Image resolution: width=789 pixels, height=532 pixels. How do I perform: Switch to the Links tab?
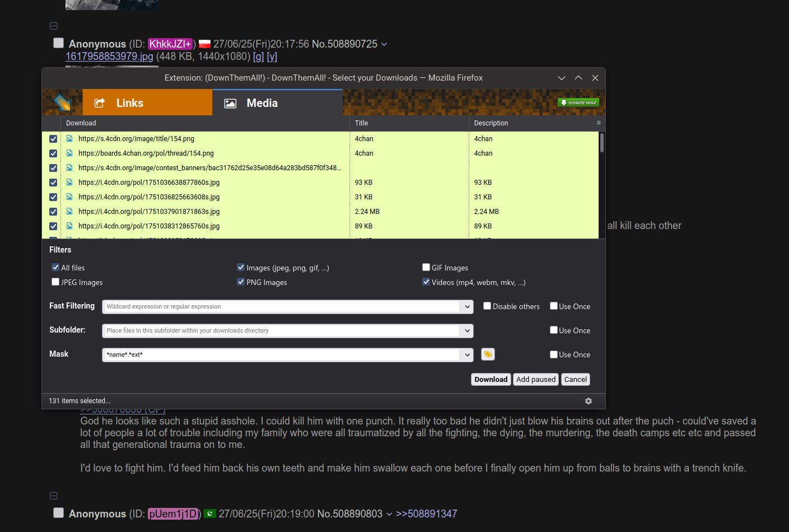(147, 102)
